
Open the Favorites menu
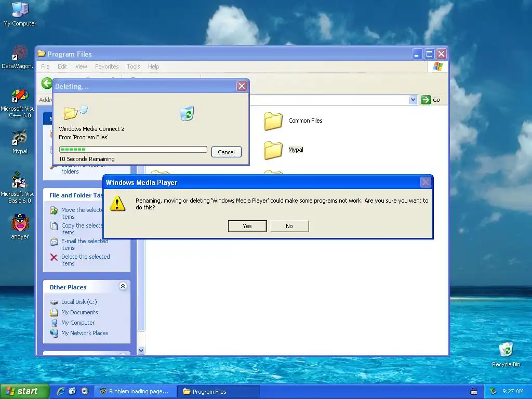[x=107, y=66]
